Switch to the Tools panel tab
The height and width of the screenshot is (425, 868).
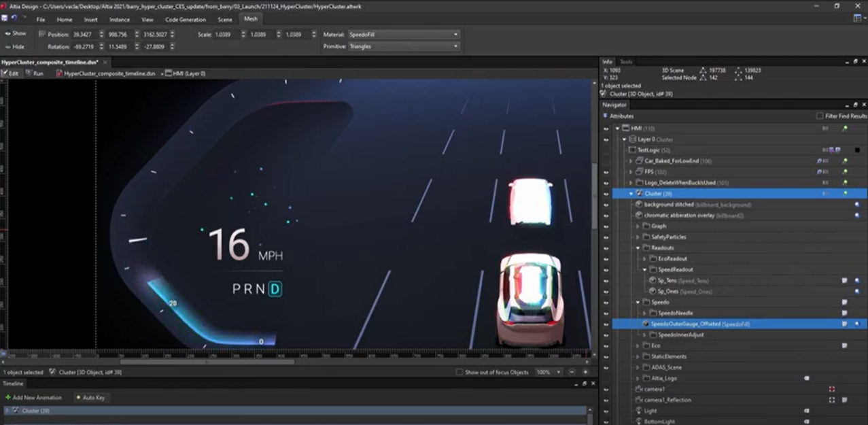click(626, 62)
